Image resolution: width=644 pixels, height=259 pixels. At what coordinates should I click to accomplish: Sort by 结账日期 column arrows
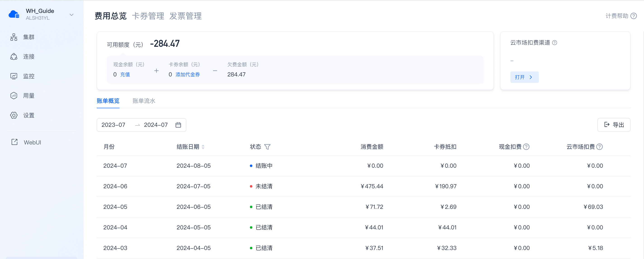point(203,147)
